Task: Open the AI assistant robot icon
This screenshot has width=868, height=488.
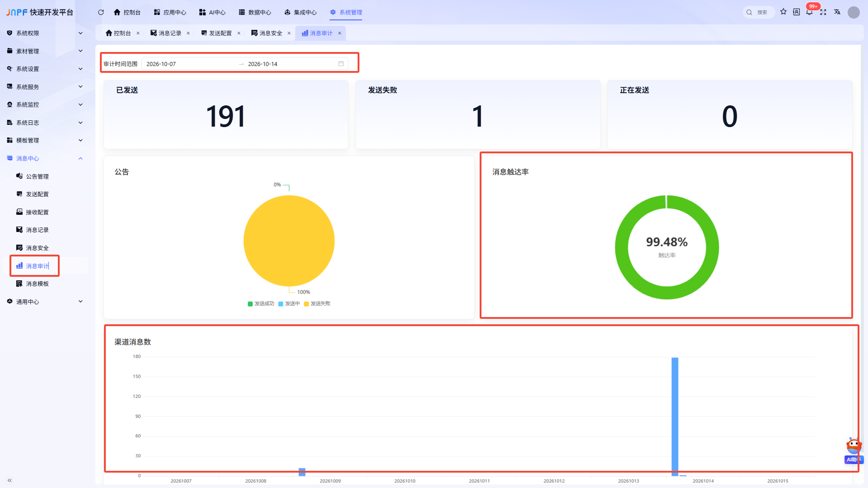Action: point(854,446)
